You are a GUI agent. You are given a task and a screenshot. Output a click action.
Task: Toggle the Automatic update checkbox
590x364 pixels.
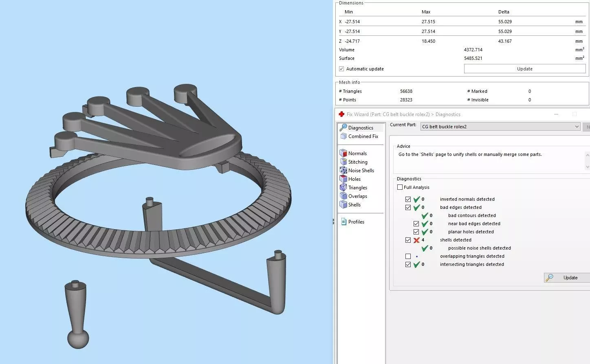[x=341, y=69]
